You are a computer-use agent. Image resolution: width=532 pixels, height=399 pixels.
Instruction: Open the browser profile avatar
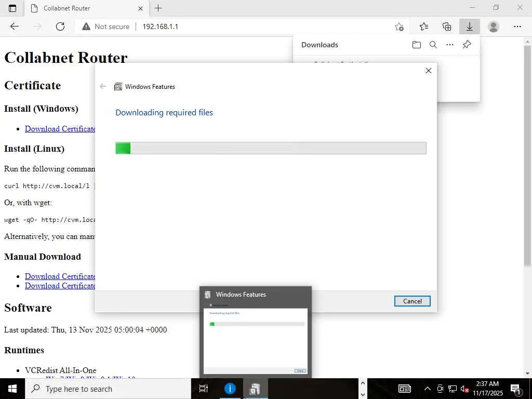point(494,26)
